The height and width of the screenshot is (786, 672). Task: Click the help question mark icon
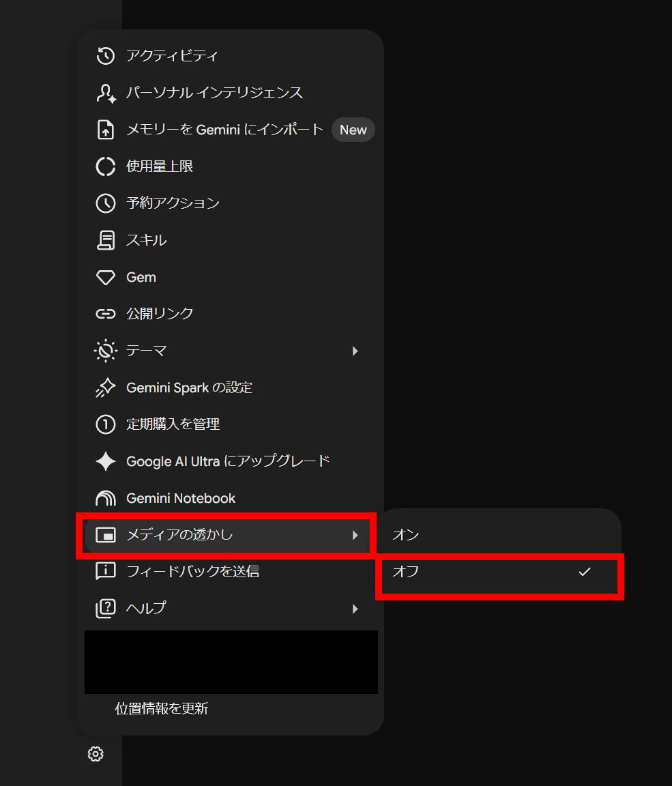tap(105, 608)
